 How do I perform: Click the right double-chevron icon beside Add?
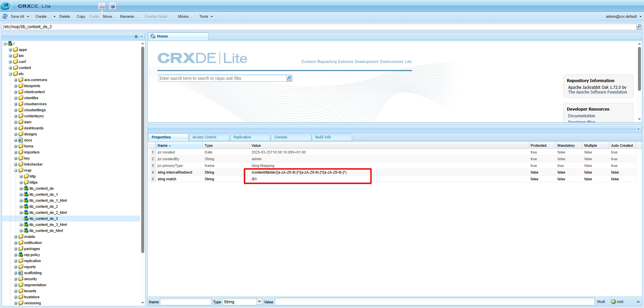(x=638, y=302)
